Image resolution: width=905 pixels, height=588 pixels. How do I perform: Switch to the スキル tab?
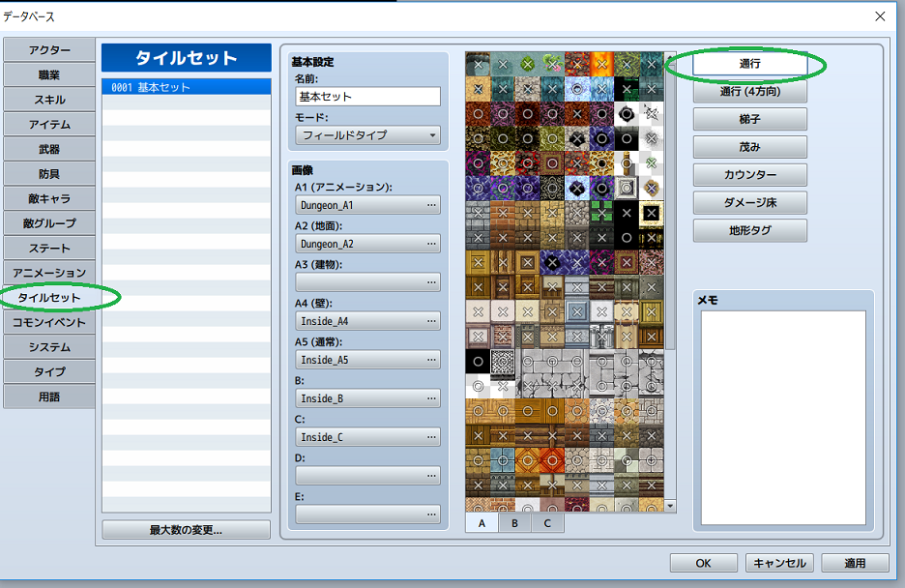[x=49, y=100]
